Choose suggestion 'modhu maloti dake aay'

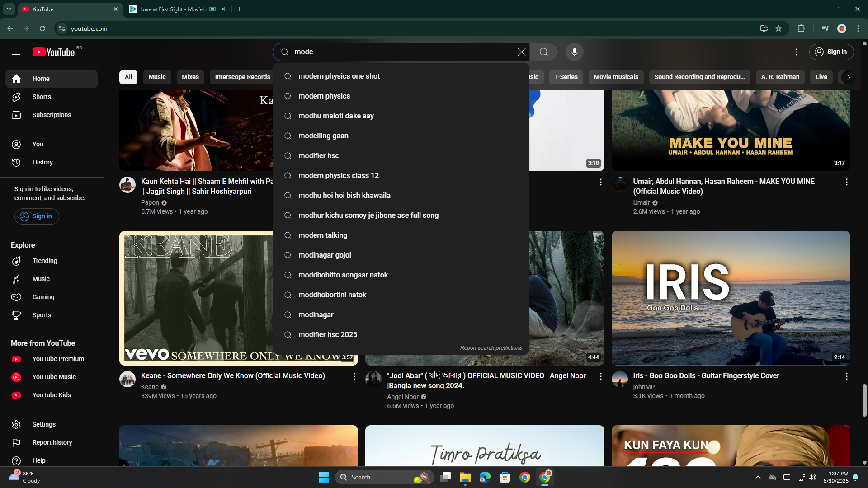pyautogui.click(x=401, y=116)
